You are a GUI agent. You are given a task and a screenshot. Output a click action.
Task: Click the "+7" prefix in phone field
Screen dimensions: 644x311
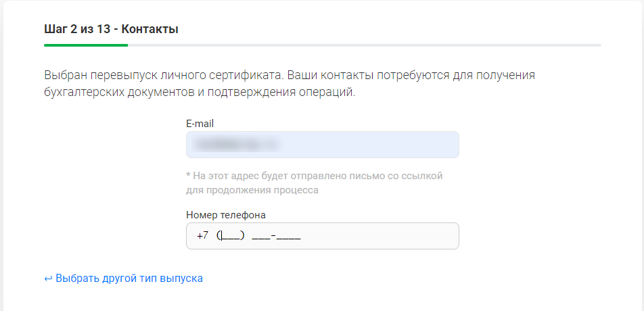pos(202,236)
